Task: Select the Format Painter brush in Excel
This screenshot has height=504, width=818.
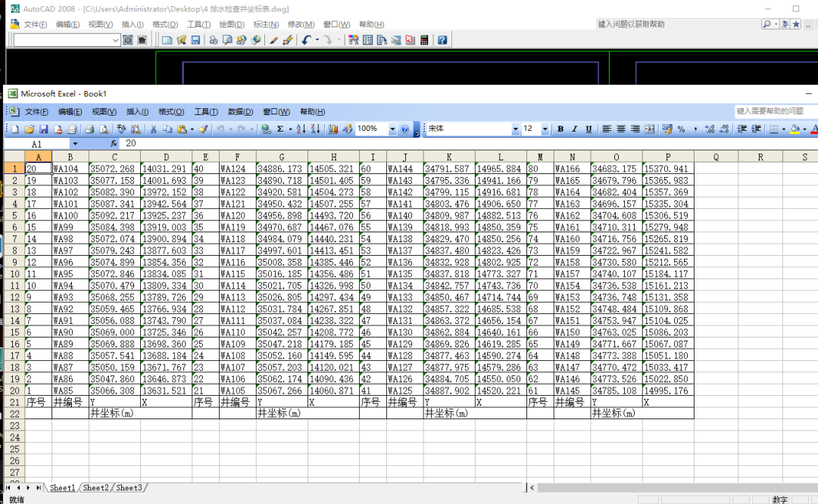Action: coord(204,129)
